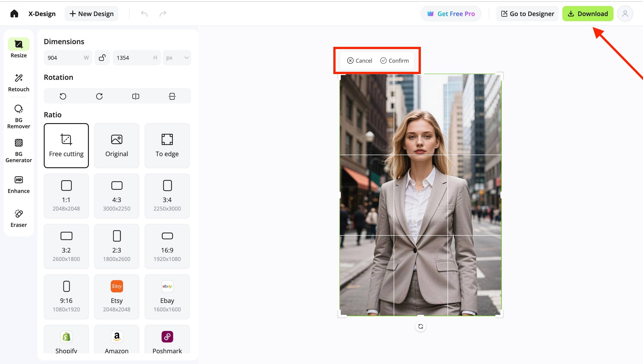This screenshot has height=364, width=643.
Task: Select the Ebay 1600x1600 preset
Action: coord(167,297)
